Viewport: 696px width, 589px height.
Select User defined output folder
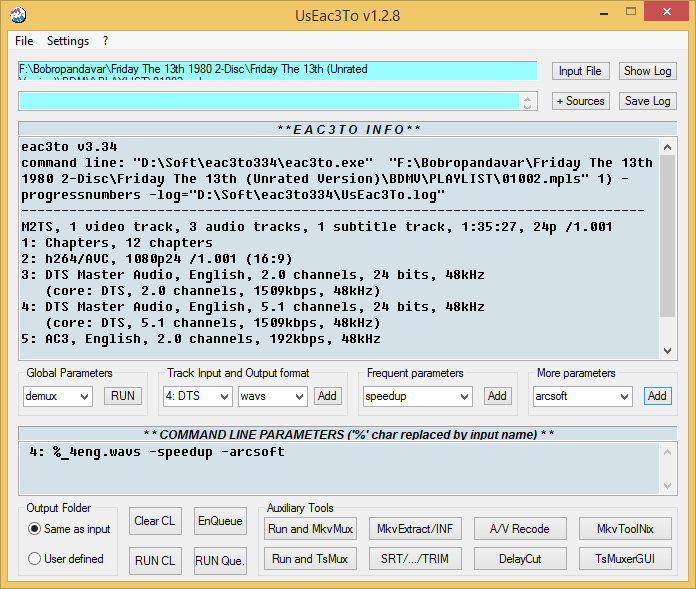click(x=66, y=559)
